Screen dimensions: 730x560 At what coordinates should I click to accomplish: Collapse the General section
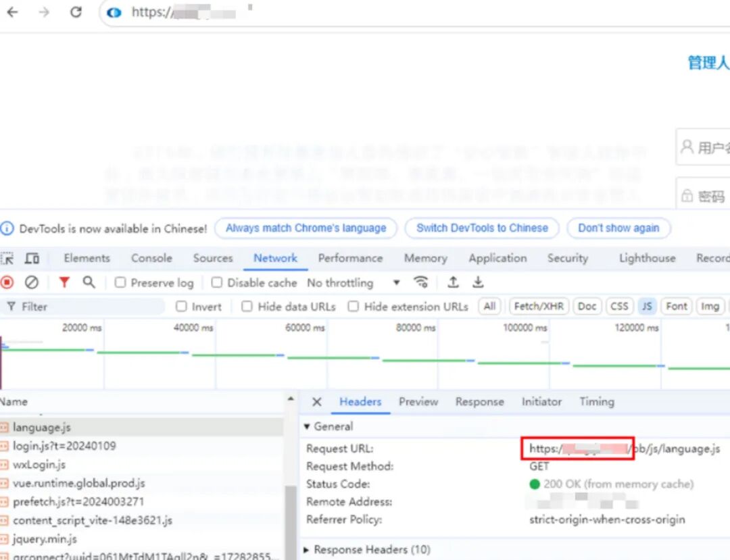click(x=306, y=426)
